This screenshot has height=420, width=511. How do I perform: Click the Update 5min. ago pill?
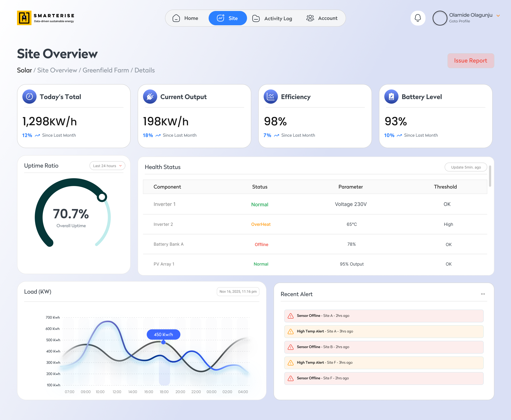466,167
